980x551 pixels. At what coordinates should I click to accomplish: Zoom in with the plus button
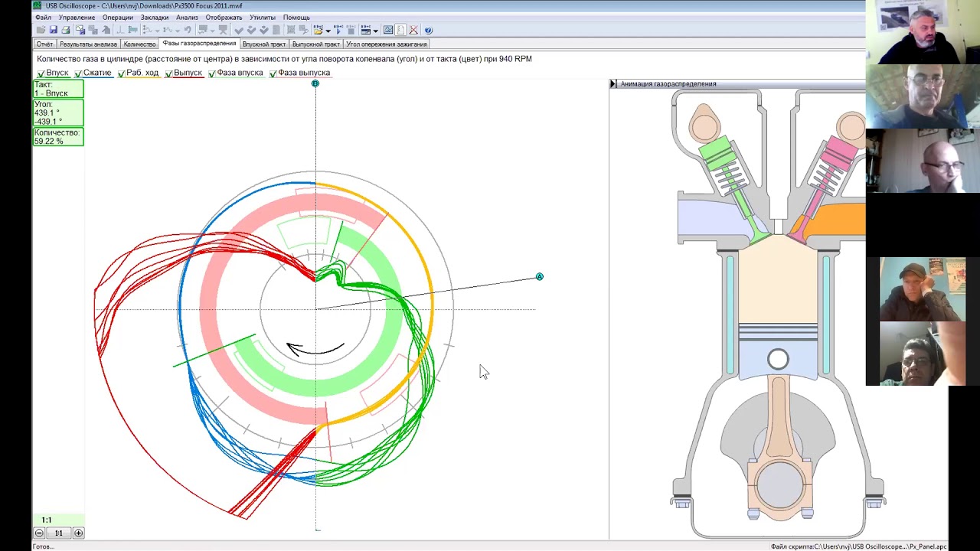tap(78, 533)
